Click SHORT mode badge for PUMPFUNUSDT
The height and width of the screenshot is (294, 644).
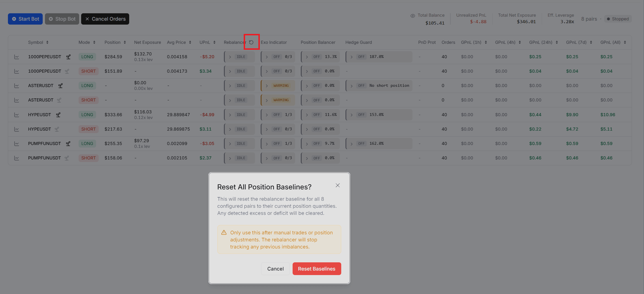(88, 158)
